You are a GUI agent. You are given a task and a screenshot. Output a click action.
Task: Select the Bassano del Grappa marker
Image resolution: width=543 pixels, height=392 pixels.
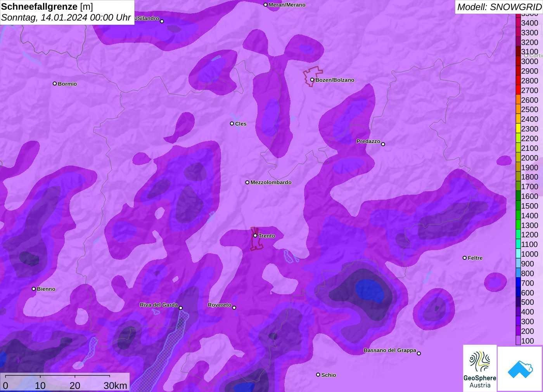pyautogui.click(x=419, y=353)
